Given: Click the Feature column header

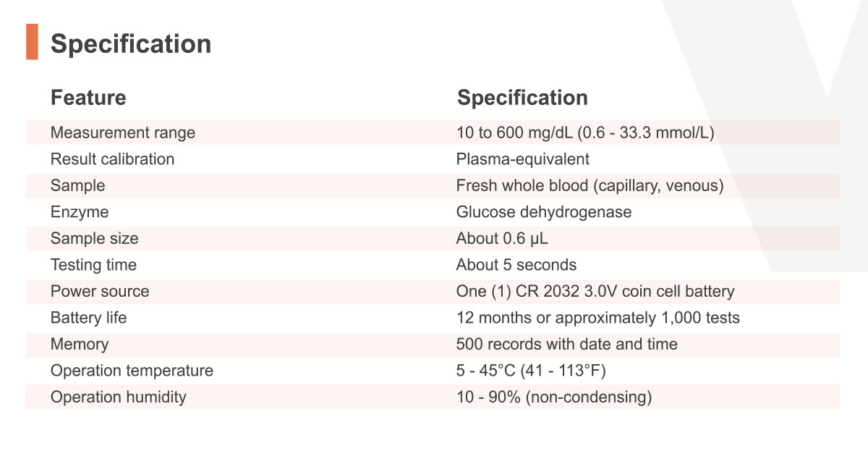Looking at the screenshot, I should [x=88, y=98].
